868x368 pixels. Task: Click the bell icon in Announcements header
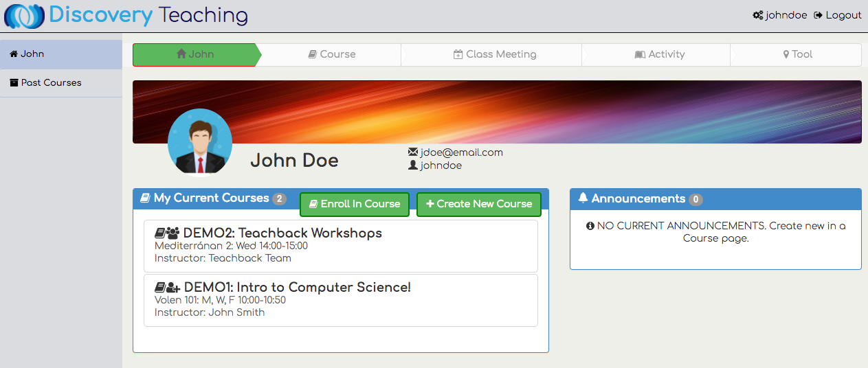pyautogui.click(x=583, y=198)
